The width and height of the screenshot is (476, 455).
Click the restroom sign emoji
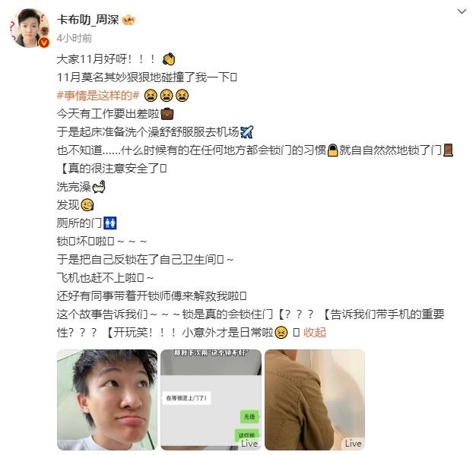[110, 223]
